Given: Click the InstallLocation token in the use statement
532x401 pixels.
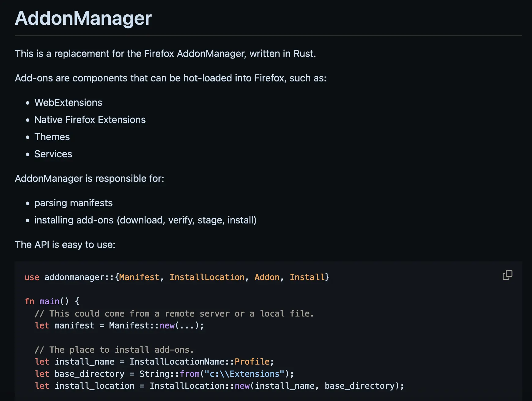Looking at the screenshot, I should point(208,277).
